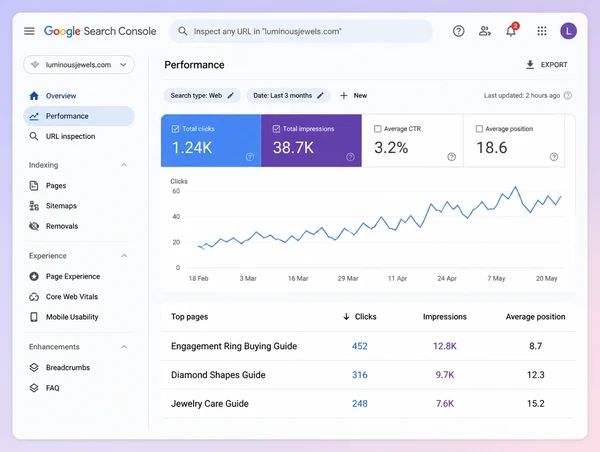600x452 pixels.
Task: Click the Removals crossed-eye icon
Action: click(34, 226)
